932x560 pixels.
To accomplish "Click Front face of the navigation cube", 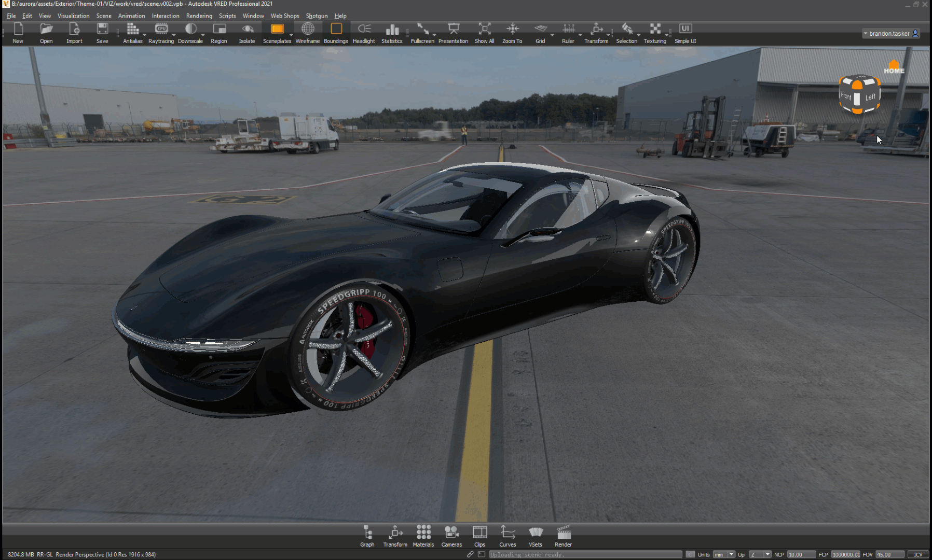I will [x=846, y=95].
